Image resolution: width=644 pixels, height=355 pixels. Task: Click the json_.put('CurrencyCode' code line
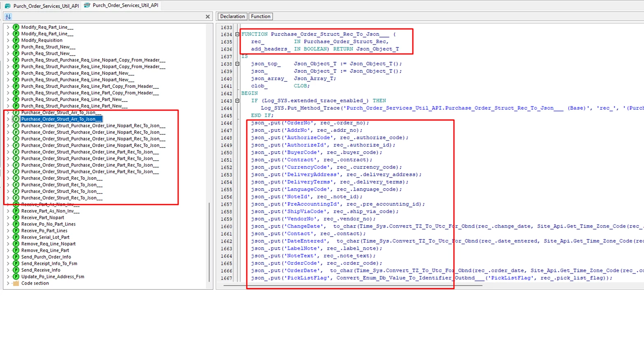pos(327,167)
